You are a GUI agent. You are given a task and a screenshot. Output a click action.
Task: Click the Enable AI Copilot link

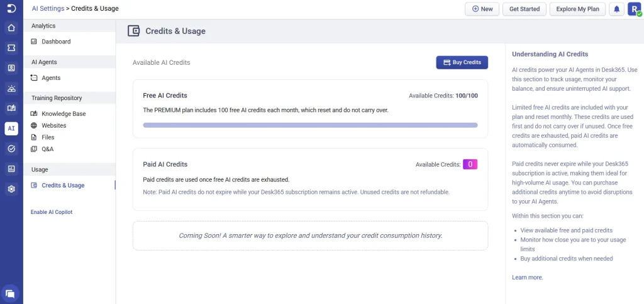(x=52, y=212)
